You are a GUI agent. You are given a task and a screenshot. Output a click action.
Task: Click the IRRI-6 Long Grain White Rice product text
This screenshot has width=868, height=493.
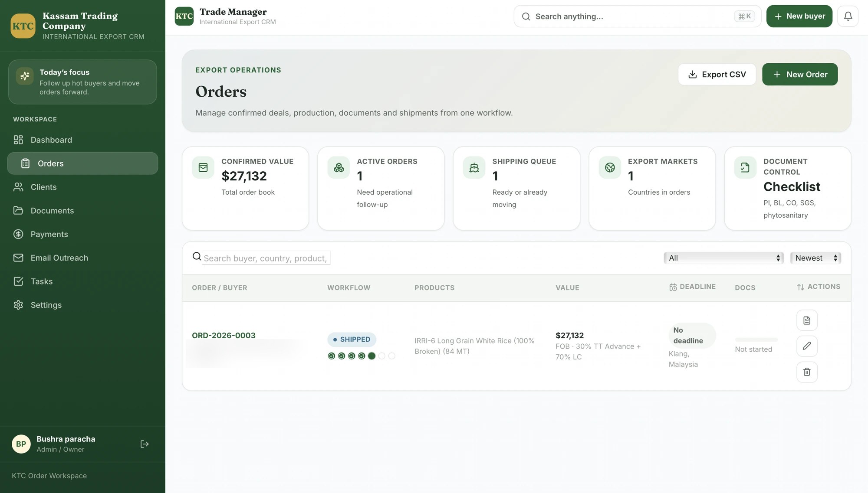(474, 346)
